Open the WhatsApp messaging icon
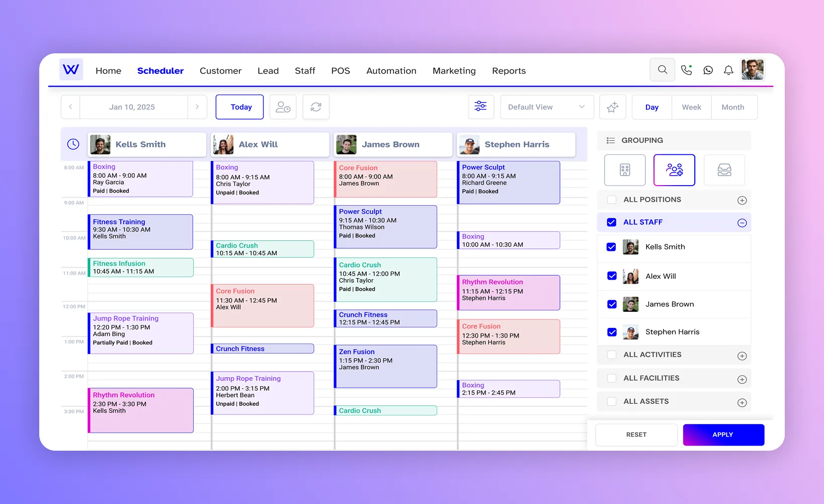Screen dimensions: 824x504 pyautogui.click(x=708, y=70)
